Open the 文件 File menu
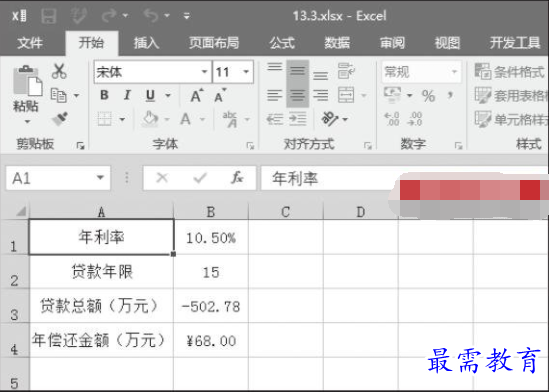Screen dimensions: 549x392 point(30,43)
